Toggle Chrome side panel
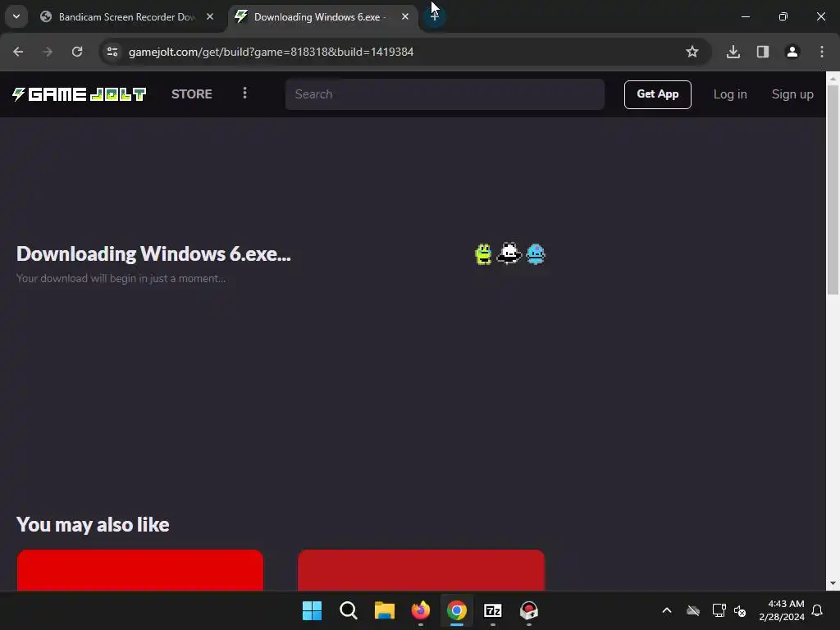Screen dimensions: 840x630 (763, 52)
